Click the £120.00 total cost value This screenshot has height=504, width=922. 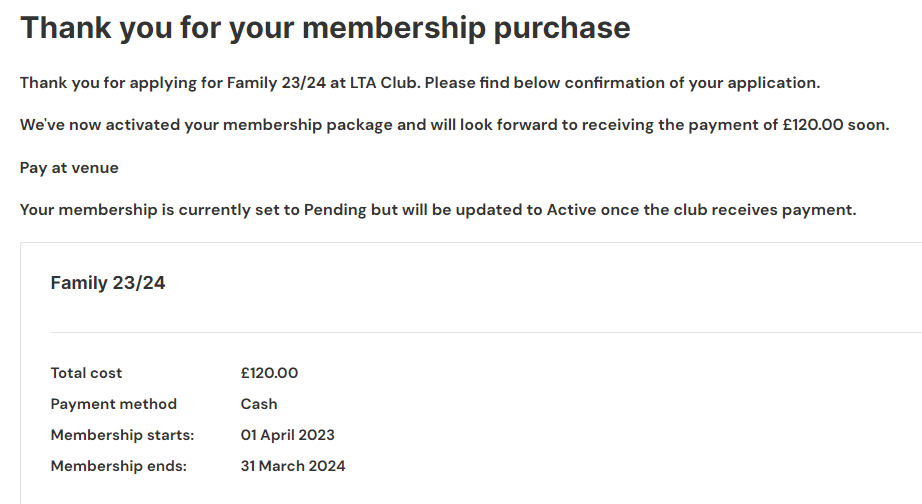(269, 373)
